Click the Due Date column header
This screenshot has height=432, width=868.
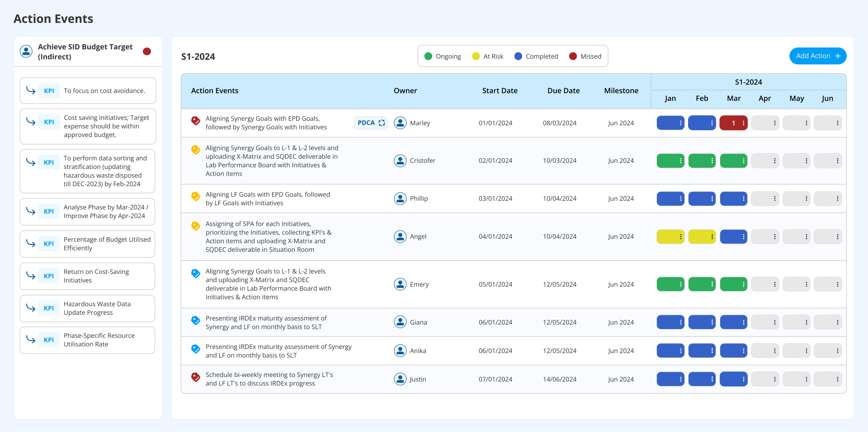click(x=563, y=91)
